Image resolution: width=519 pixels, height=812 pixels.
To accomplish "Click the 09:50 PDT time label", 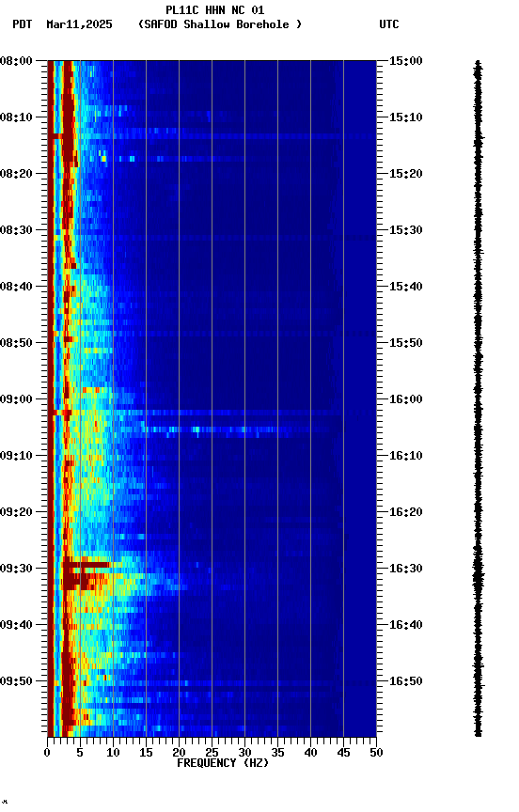I will [x=16, y=681].
